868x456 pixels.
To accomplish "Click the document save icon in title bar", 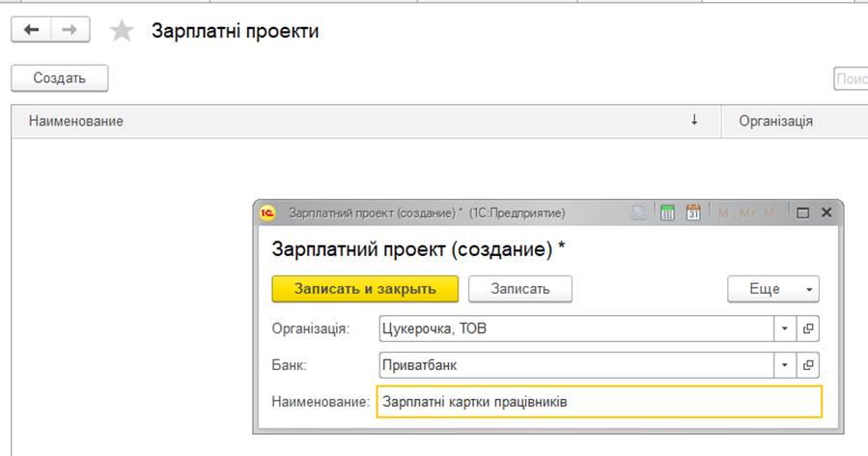I will click(639, 213).
